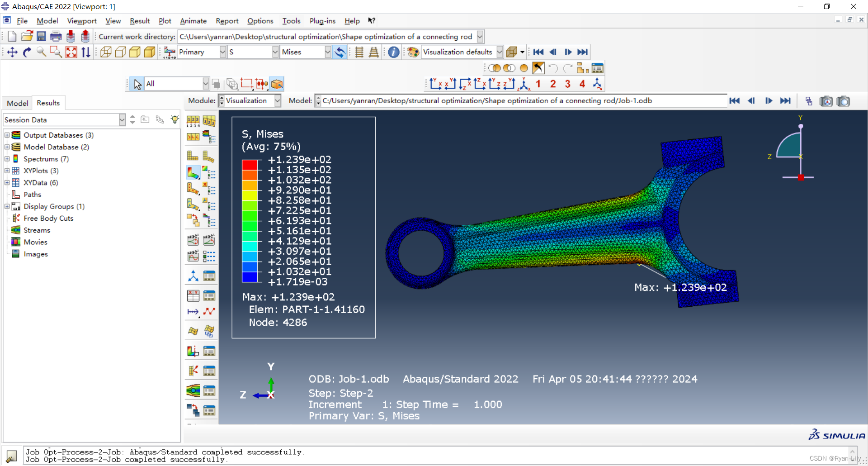
Task: Apply custom view 1
Action: (538, 84)
